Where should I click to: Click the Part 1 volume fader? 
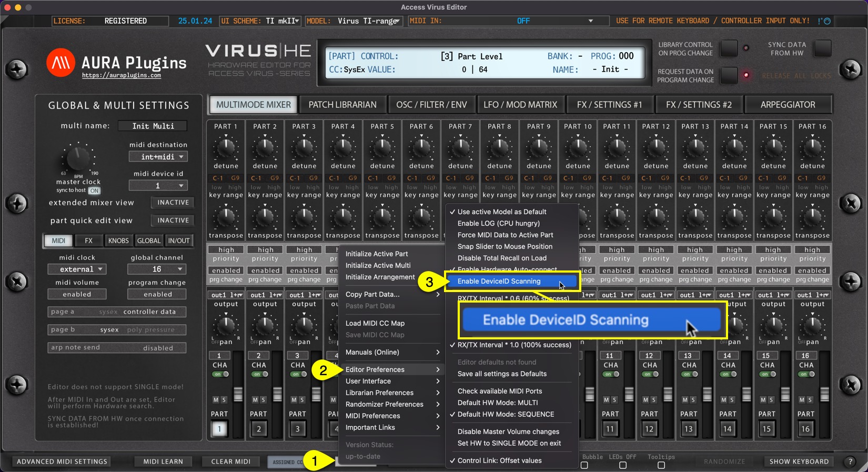pyautogui.click(x=238, y=393)
